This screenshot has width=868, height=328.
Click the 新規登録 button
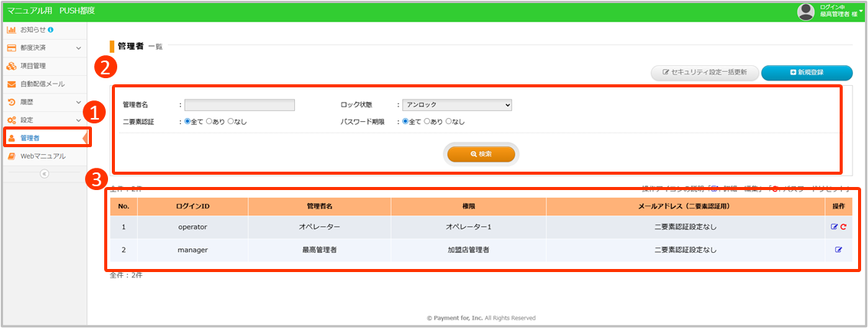(807, 73)
